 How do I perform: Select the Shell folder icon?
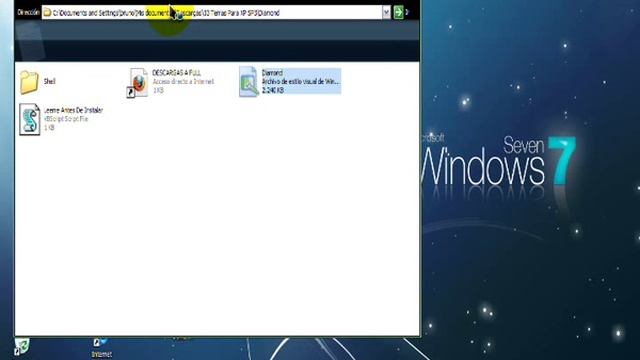tap(29, 82)
